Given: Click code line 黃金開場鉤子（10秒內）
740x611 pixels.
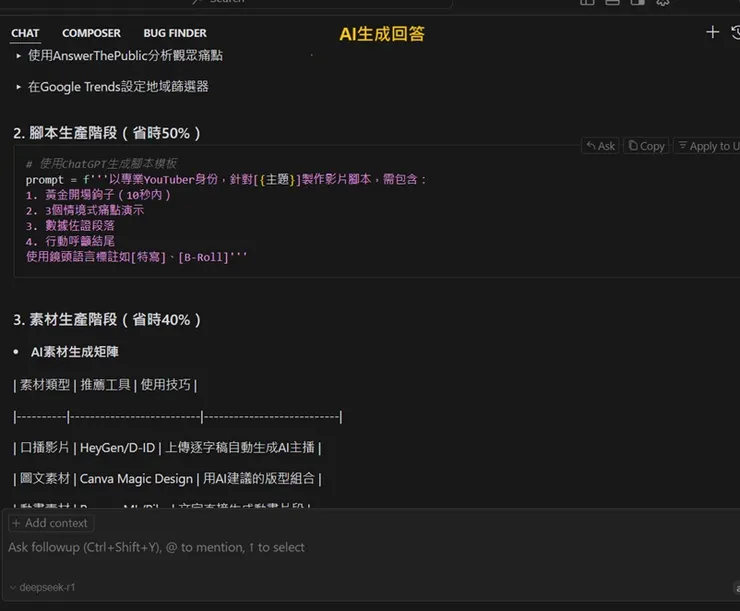Looking at the screenshot, I should tap(98, 195).
